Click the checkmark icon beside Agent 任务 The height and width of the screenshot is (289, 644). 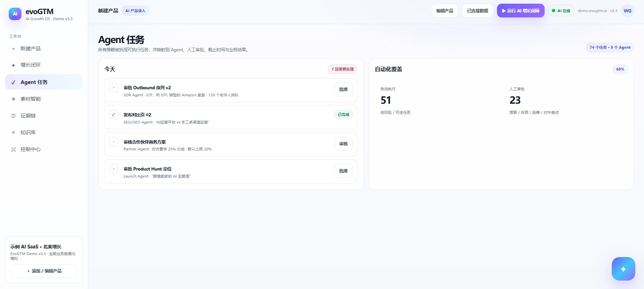13,82
